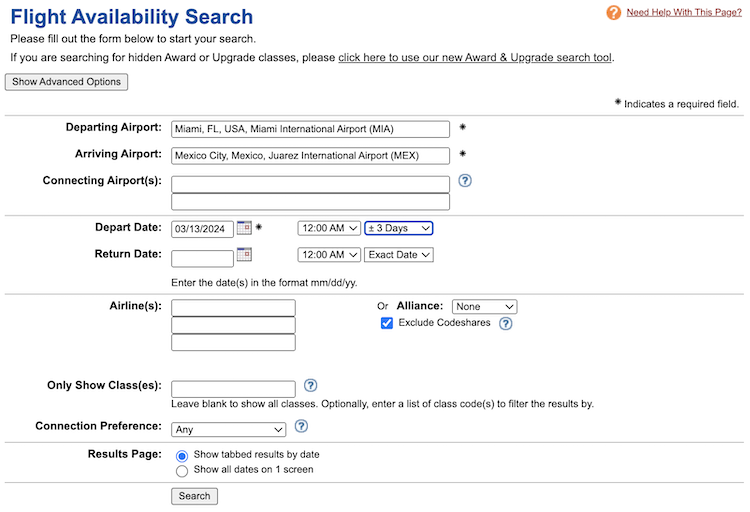Viewport: 750px width, 512px height.
Task: Click the orange Need Help question icon
Action: pos(614,13)
